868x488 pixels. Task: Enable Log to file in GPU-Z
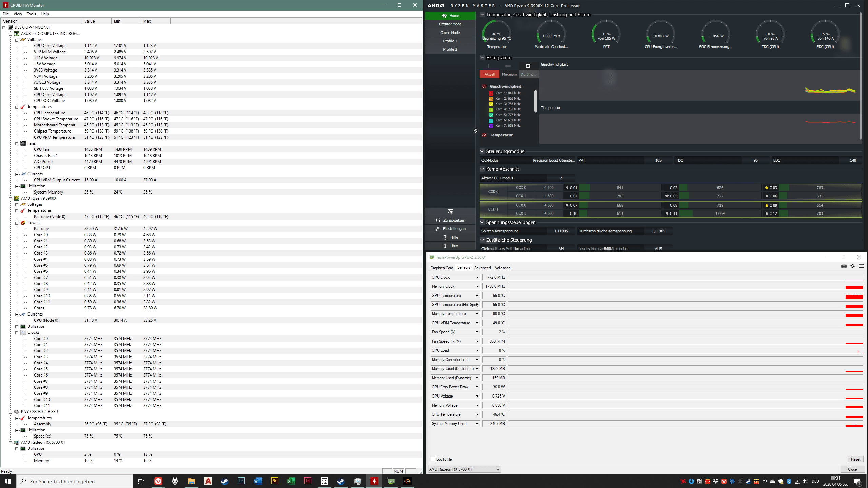(433, 459)
